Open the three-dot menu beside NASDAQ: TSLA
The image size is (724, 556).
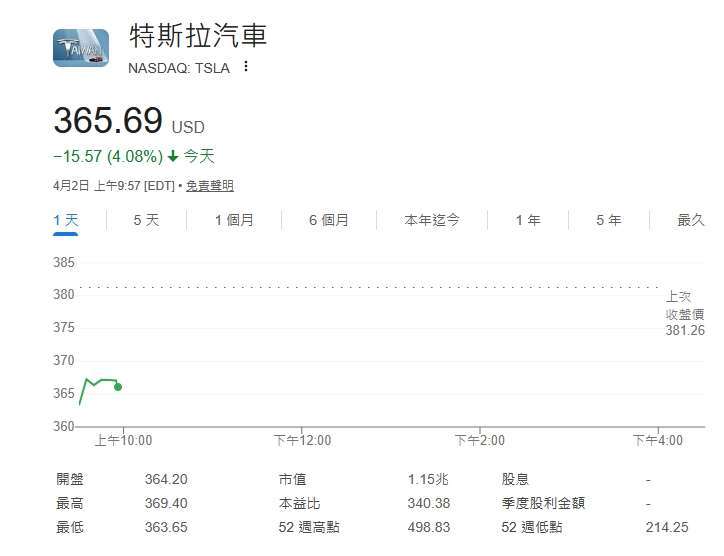coord(246,67)
